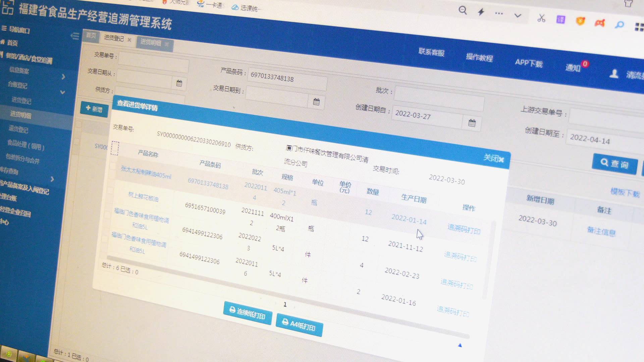Click the A4纸打印 button
644x362 pixels.
(299, 325)
